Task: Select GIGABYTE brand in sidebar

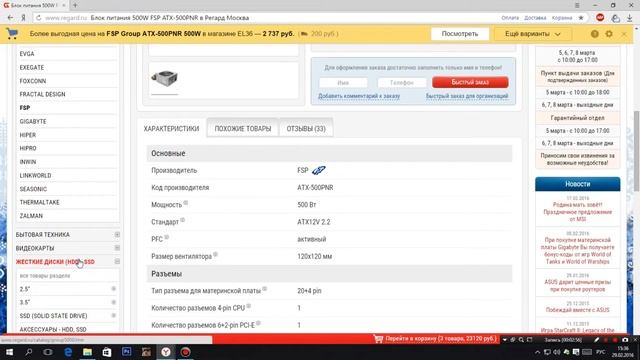Action: click(33, 122)
